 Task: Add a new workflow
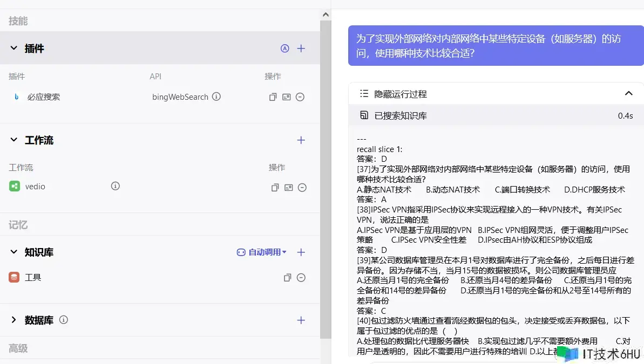pyautogui.click(x=301, y=140)
